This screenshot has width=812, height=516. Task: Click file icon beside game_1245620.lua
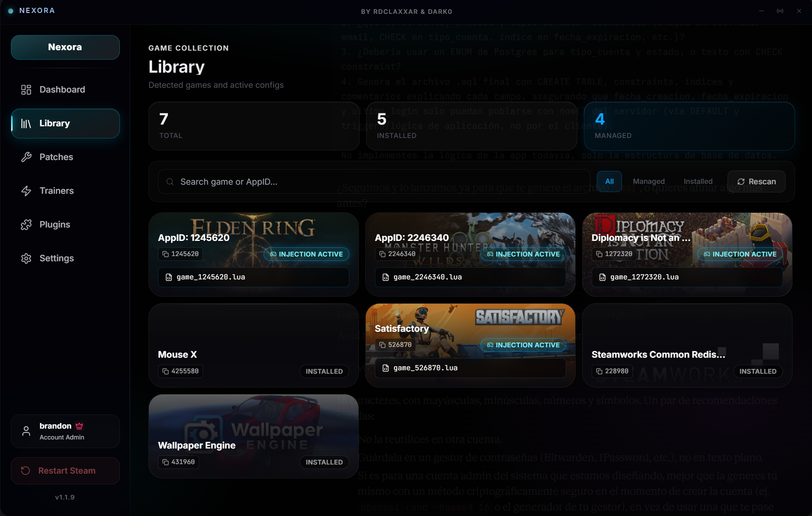coord(169,277)
